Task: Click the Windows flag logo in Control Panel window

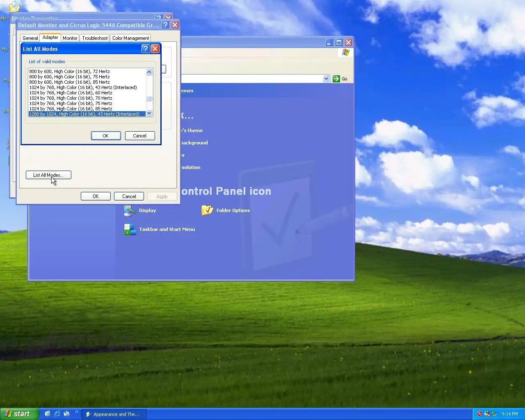Action: pyautogui.click(x=346, y=52)
